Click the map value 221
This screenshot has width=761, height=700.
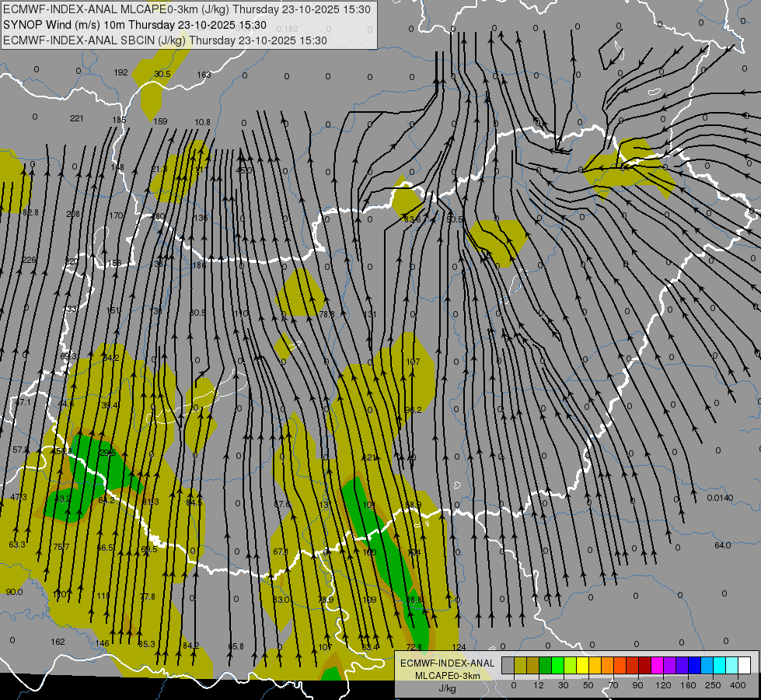[x=77, y=118]
